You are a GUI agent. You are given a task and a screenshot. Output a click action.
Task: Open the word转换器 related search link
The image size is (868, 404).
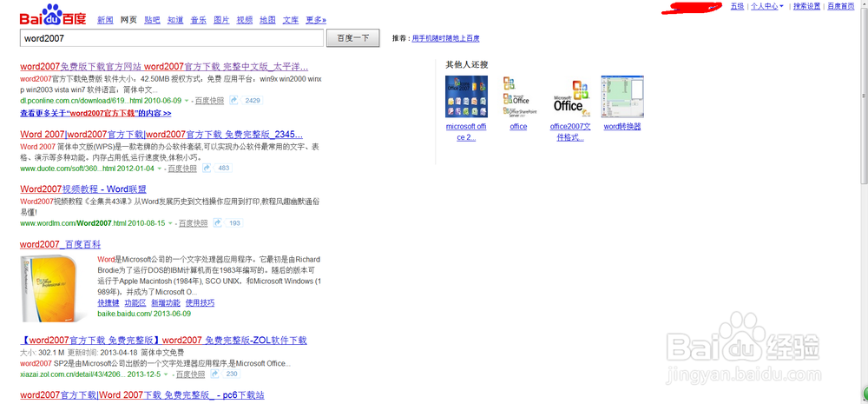[x=622, y=127]
